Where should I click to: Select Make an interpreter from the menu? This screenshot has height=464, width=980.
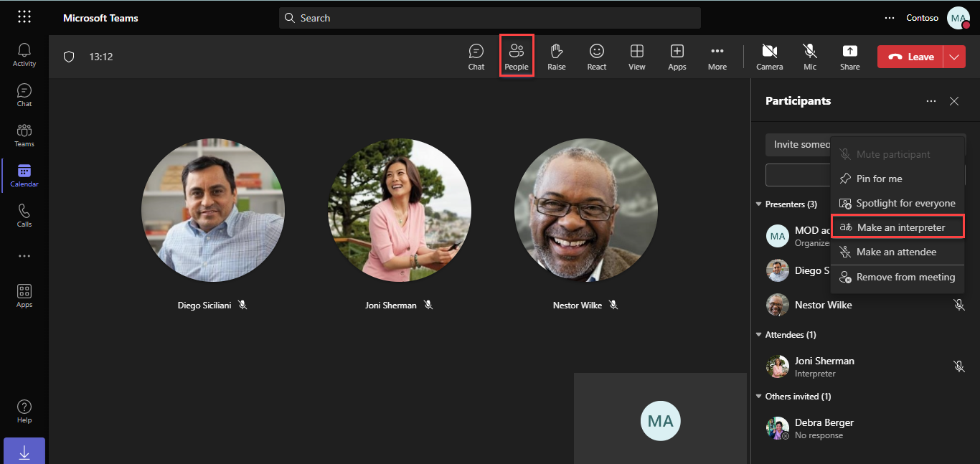coord(897,227)
